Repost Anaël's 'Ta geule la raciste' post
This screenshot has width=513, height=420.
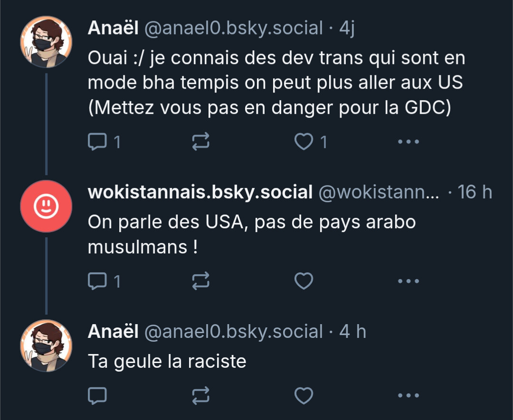coord(200,395)
